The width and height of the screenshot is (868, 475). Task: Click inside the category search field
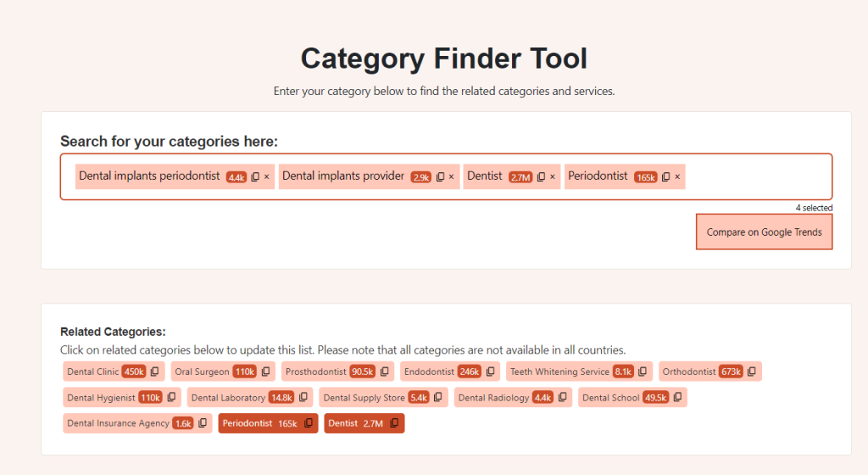point(754,176)
